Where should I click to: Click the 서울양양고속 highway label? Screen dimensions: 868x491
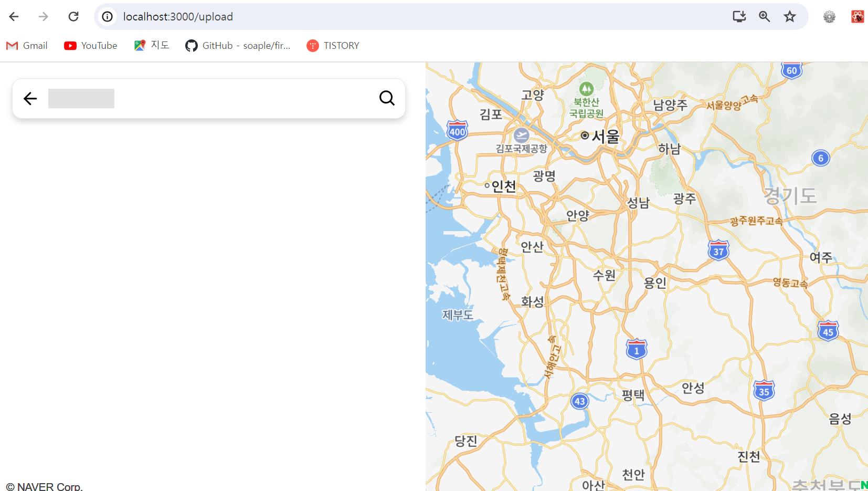pyautogui.click(x=732, y=102)
